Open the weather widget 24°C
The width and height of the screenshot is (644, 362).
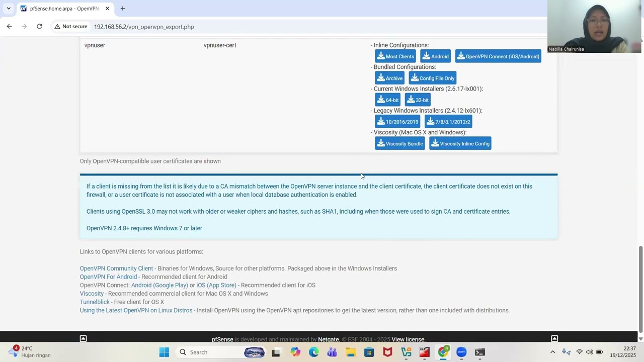tap(30, 352)
